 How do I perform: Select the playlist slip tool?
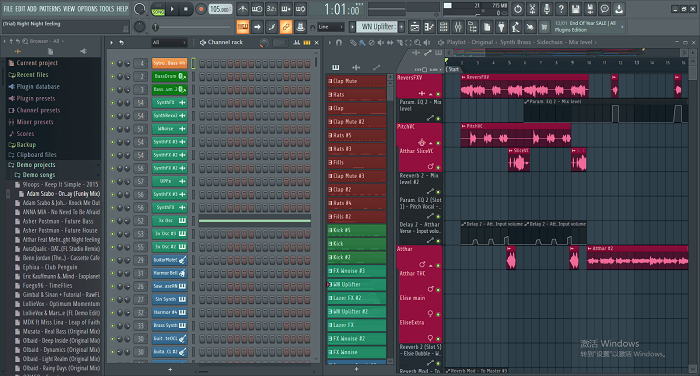click(x=390, y=43)
